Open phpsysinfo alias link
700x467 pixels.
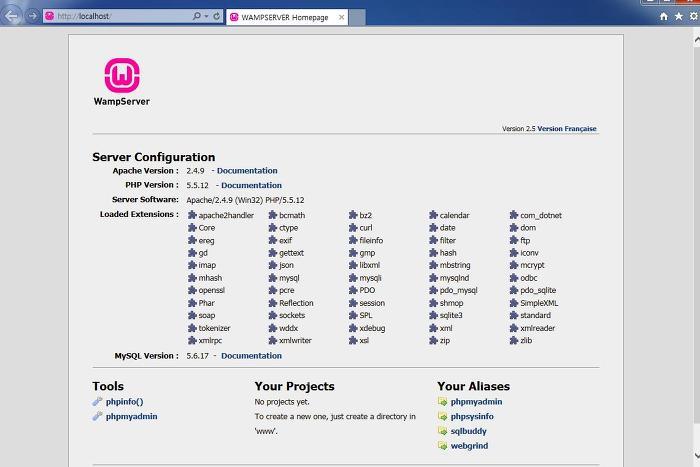click(472, 416)
